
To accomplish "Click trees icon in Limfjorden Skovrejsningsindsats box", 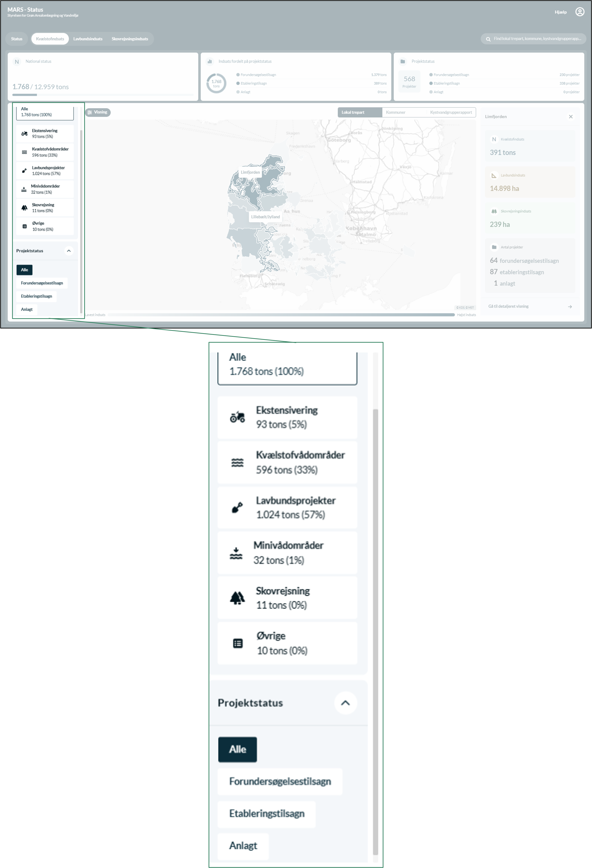I will [x=494, y=211].
